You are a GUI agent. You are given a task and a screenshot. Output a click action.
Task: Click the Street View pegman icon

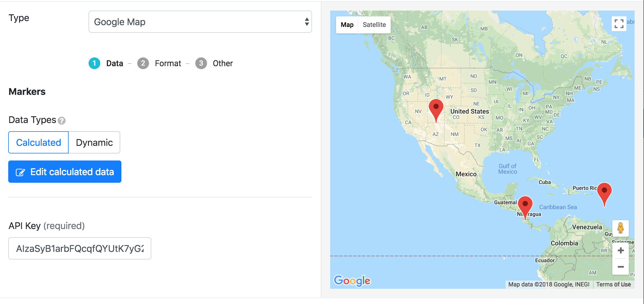click(620, 228)
